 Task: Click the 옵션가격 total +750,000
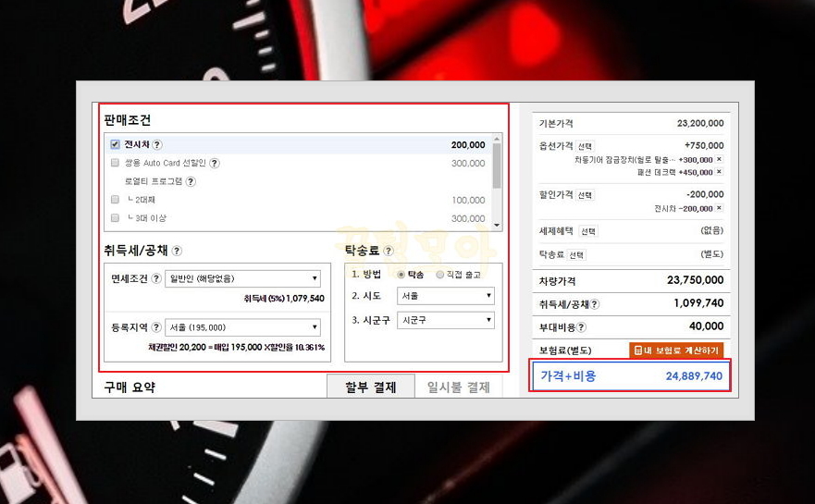(704, 146)
